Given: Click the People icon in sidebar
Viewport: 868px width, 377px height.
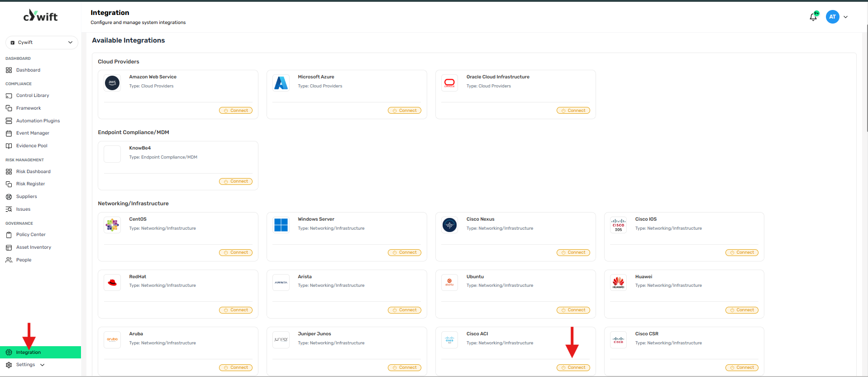Looking at the screenshot, I should click(9, 260).
